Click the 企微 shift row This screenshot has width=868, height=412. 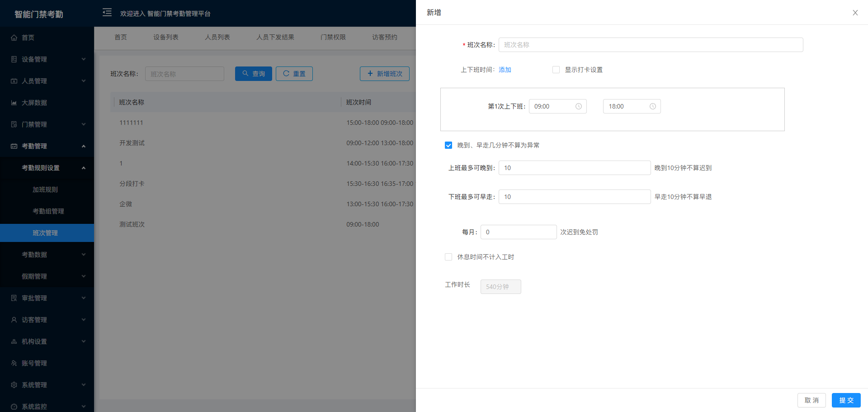click(x=263, y=204)
